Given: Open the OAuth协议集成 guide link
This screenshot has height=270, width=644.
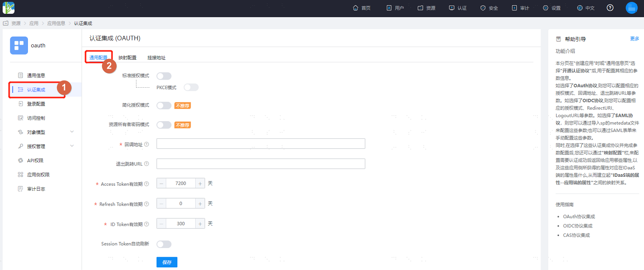Looking at the screenshot, I should coord(579,217).
